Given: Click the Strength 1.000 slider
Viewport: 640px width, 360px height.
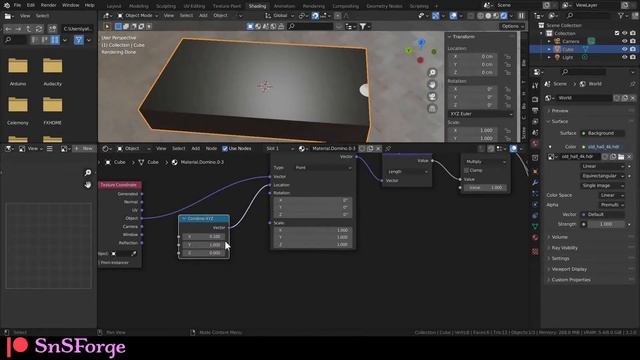Looking at the screenshot, I should [x=606, y=224].
